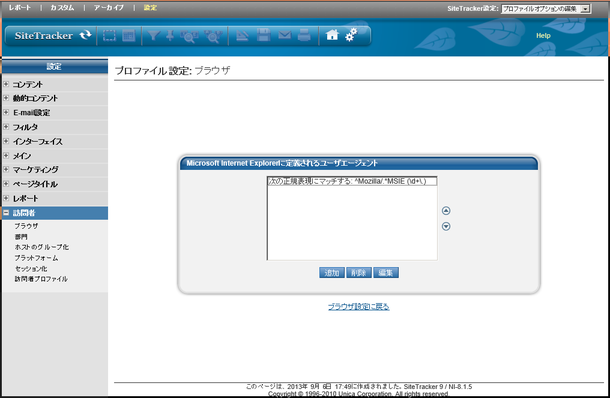Select ブラウザ under 訪問者
The width and height of the screenshot is (610, 398).
(26, 226)
